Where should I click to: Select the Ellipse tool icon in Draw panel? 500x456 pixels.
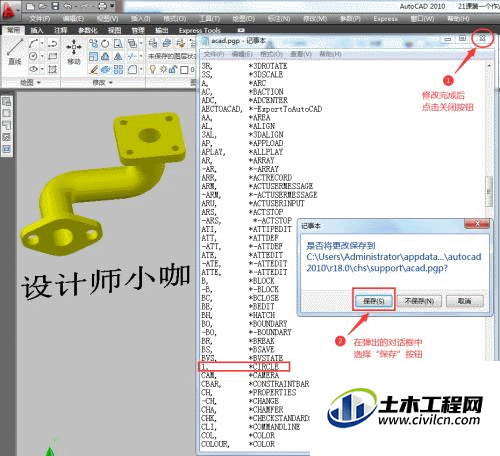(x=33, y=69)
